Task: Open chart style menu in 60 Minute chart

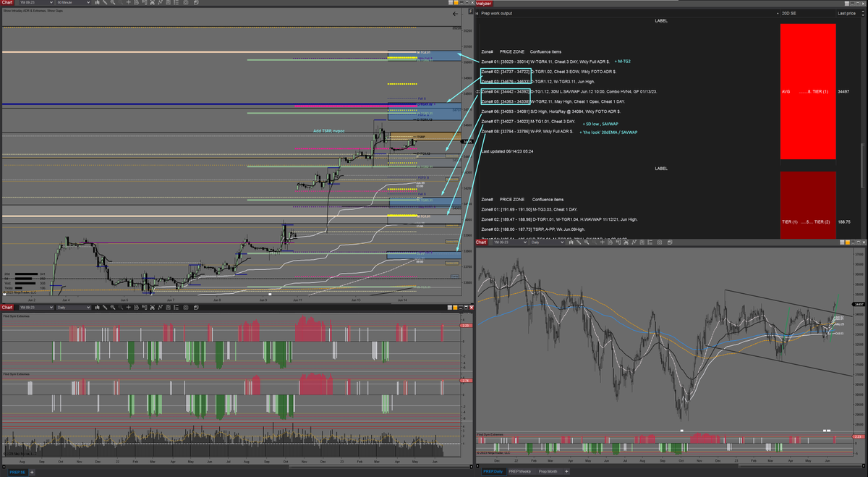Action: click(x=98, y=4)
